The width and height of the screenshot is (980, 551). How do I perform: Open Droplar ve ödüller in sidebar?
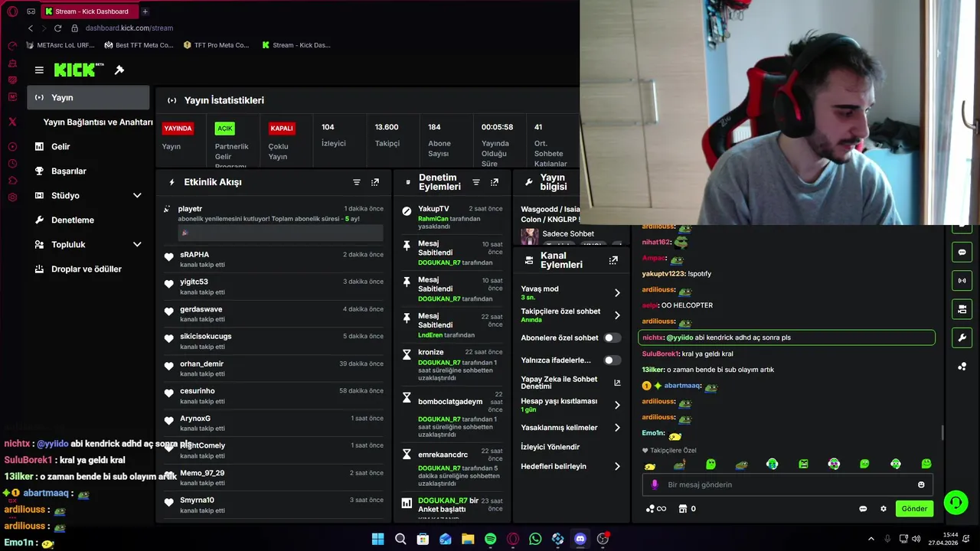pyautogui.click(x=87, y=269)
